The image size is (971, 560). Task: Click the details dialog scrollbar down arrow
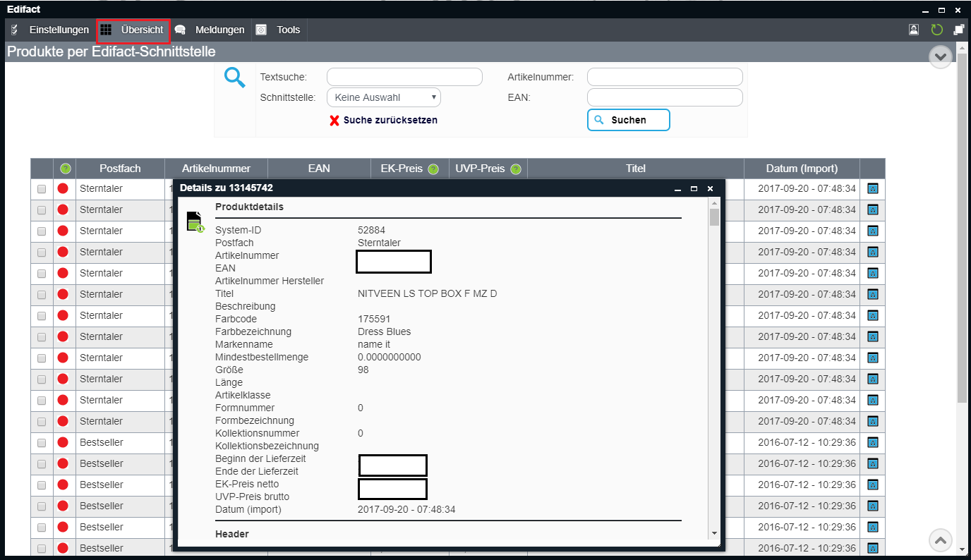pos(714,533)
